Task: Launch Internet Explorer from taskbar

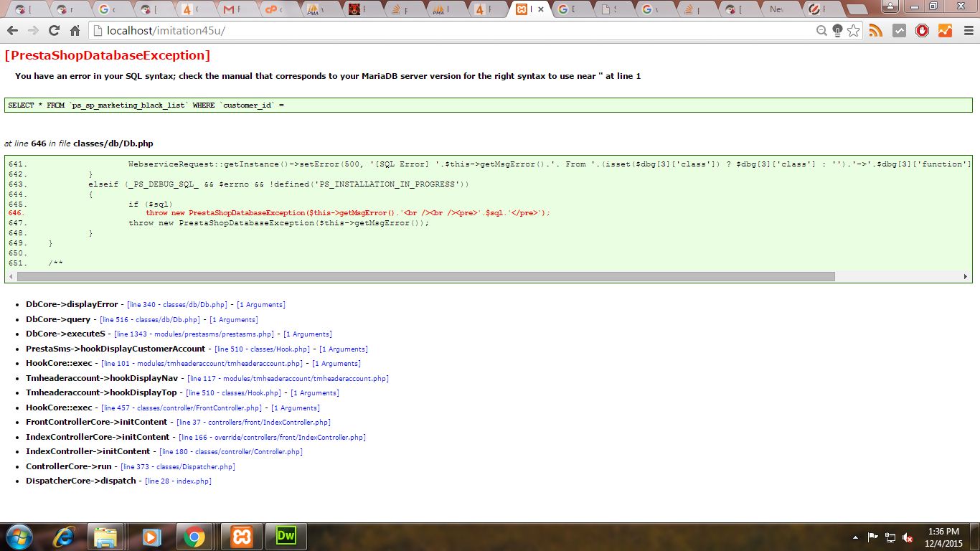Action: [x=62, y=537]
